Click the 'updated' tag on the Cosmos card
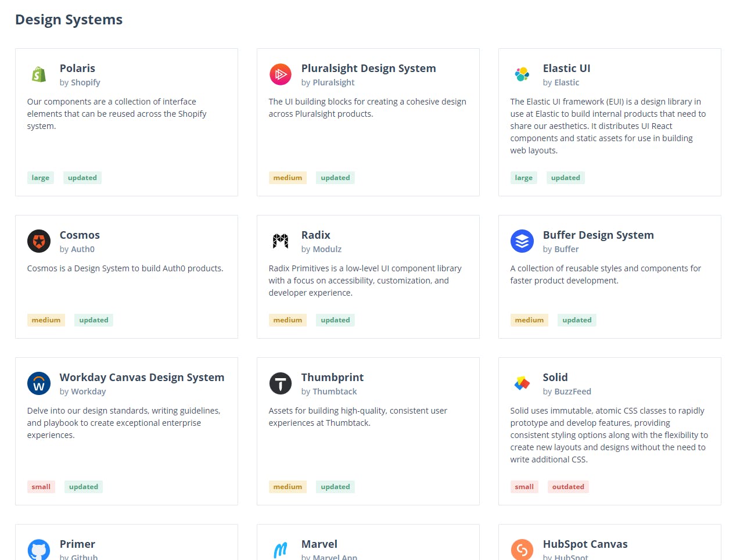The image size is (740, 560). pos(94,320)
